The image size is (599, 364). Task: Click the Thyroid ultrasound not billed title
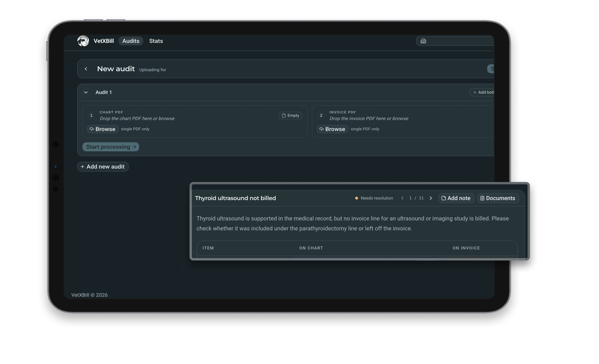(235, 198)
